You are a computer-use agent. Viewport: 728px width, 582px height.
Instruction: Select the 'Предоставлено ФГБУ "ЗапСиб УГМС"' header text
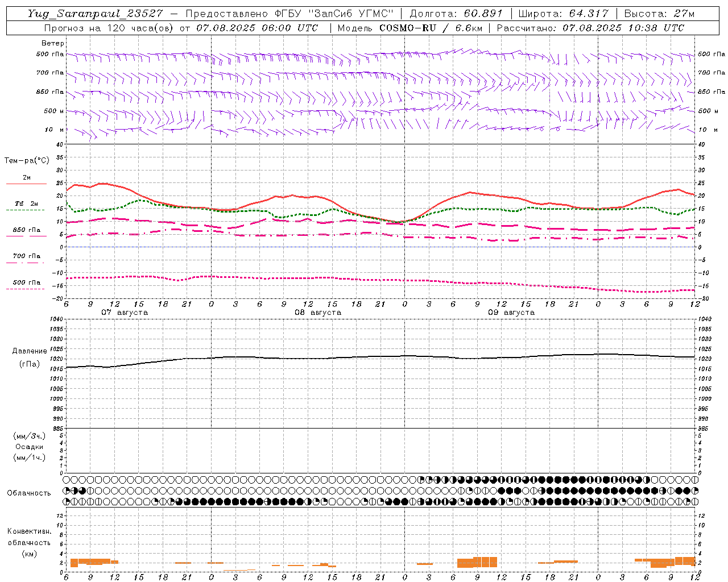(x=289, y=14)
